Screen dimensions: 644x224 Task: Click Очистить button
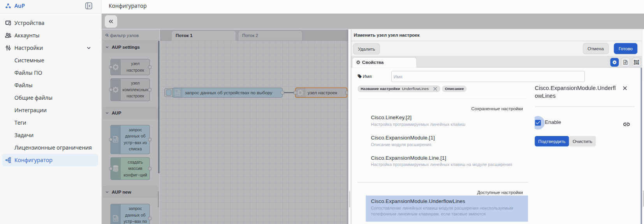582,141
